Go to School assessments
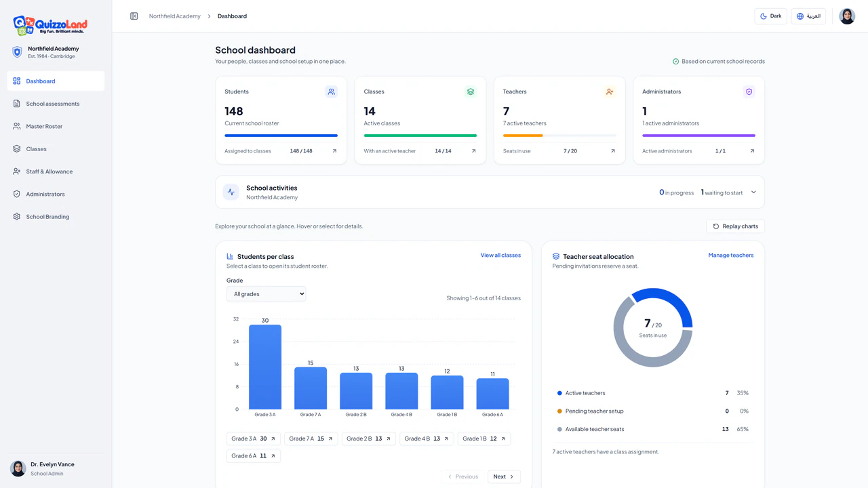This screenshot has height=488, width=868. tap(56, 104)
